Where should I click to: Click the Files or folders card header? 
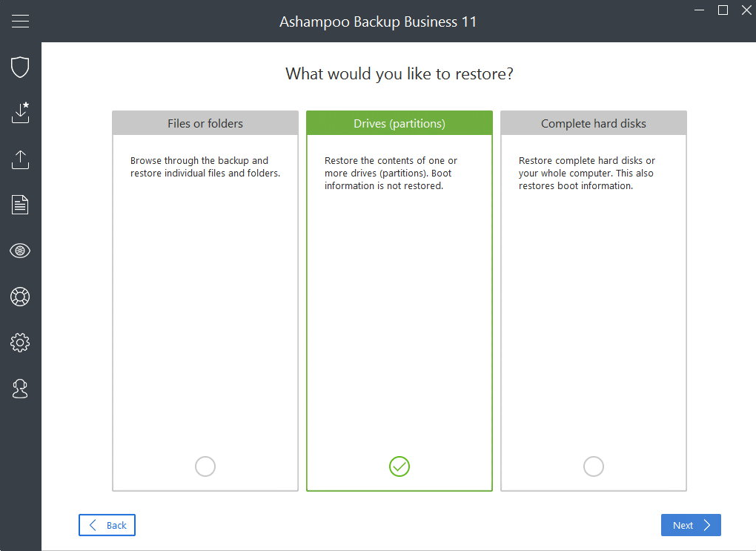point(205,123)
